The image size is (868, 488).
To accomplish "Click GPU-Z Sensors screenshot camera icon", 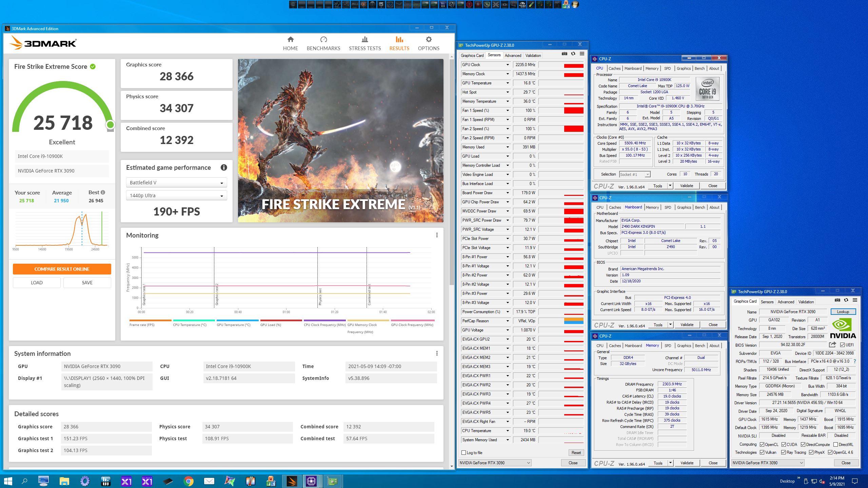I will point(564,54).
